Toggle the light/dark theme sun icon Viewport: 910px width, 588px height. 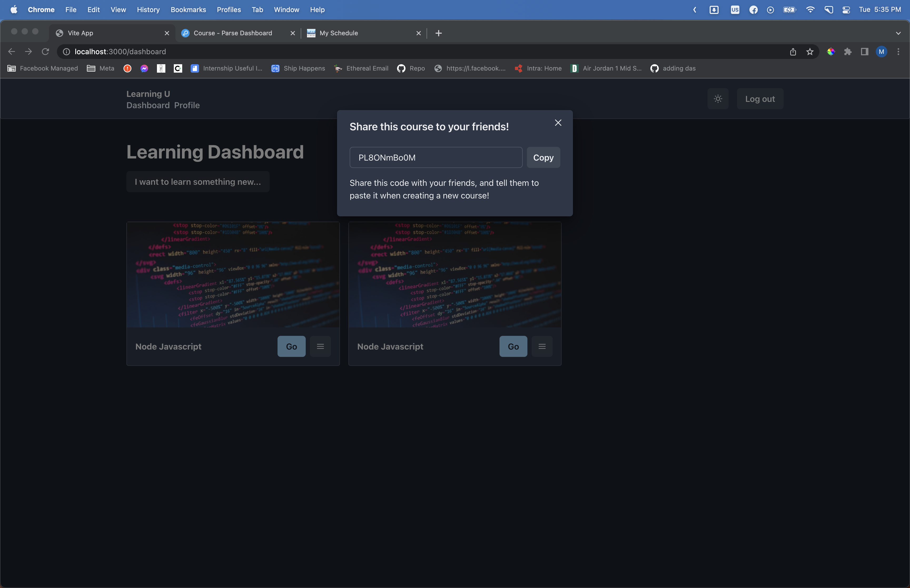click(x=718, y=99)
